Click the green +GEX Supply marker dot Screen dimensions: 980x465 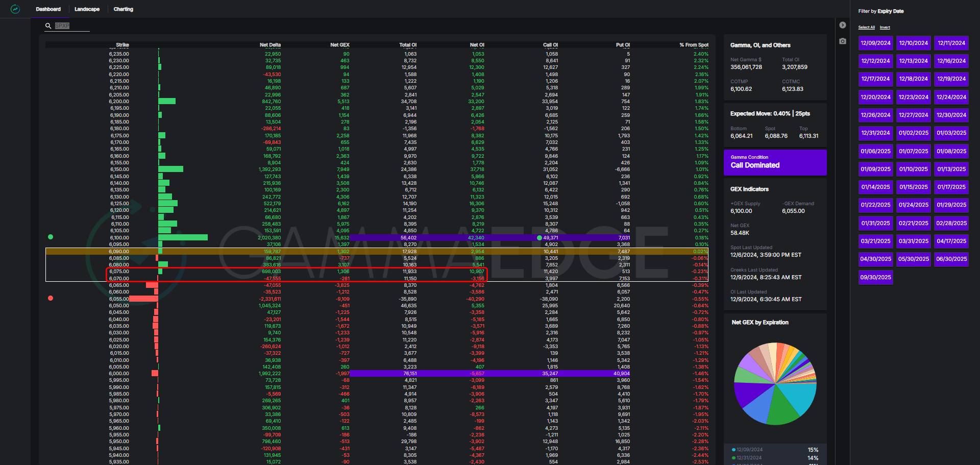51,237
